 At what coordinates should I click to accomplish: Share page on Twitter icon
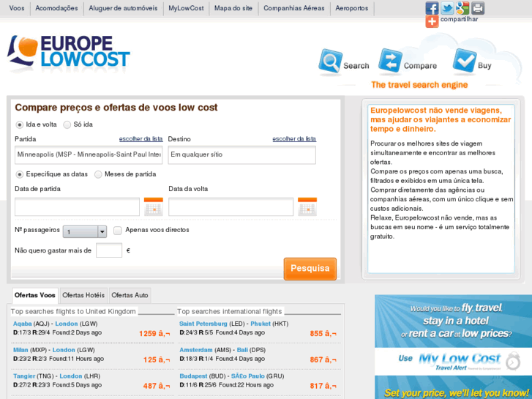pos(447,8)
